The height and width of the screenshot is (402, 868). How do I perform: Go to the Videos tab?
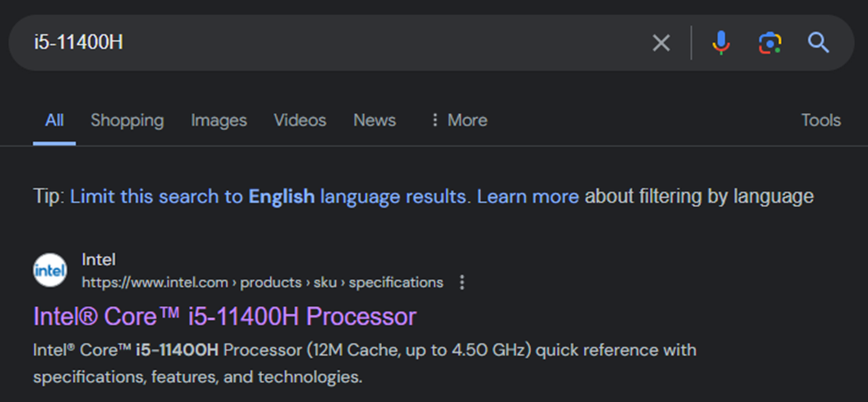pos(300,120)
